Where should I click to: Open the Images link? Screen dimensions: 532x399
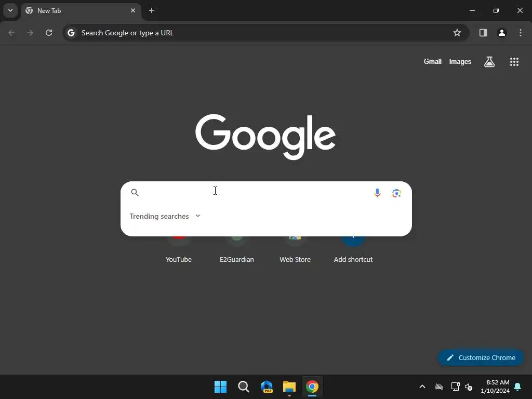[x=460, y=62]
